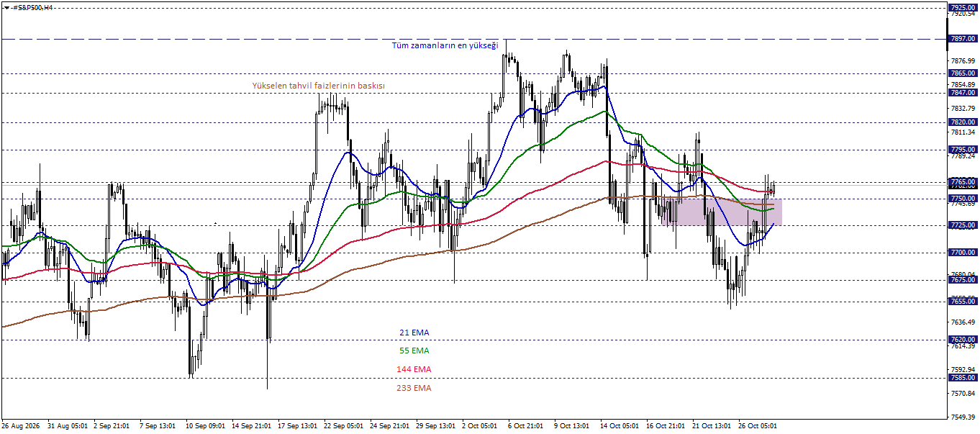Click the 6 Oct 21:01 time axis label
This screenshot has width=980, height=434.
(x=526, y=426)
